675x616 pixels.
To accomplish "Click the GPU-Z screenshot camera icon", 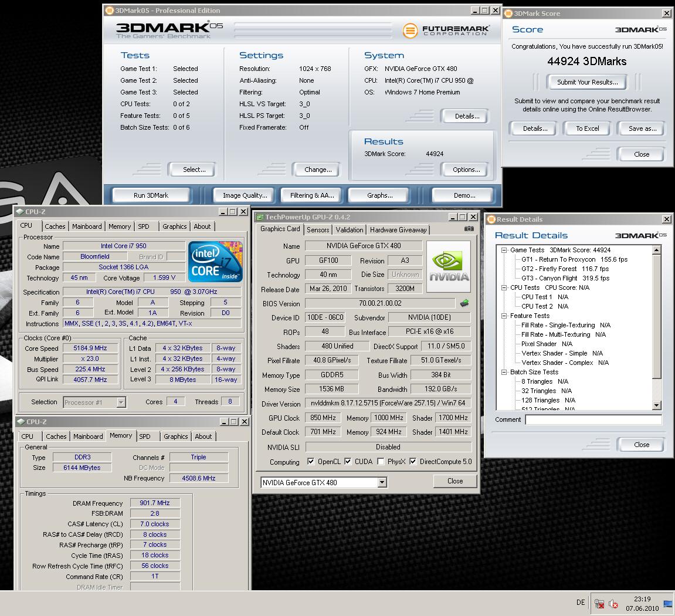I will pyautogui.click(x=469, y=229).
